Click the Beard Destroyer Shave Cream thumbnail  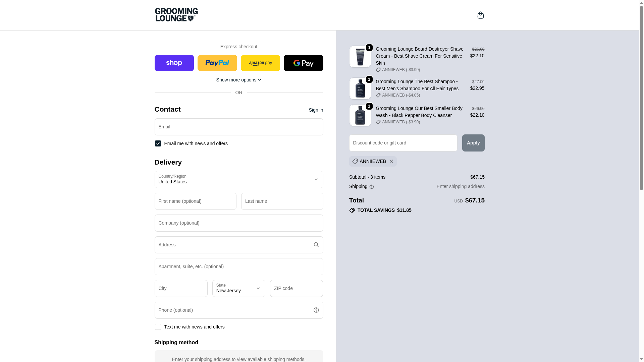pos(360,57)
